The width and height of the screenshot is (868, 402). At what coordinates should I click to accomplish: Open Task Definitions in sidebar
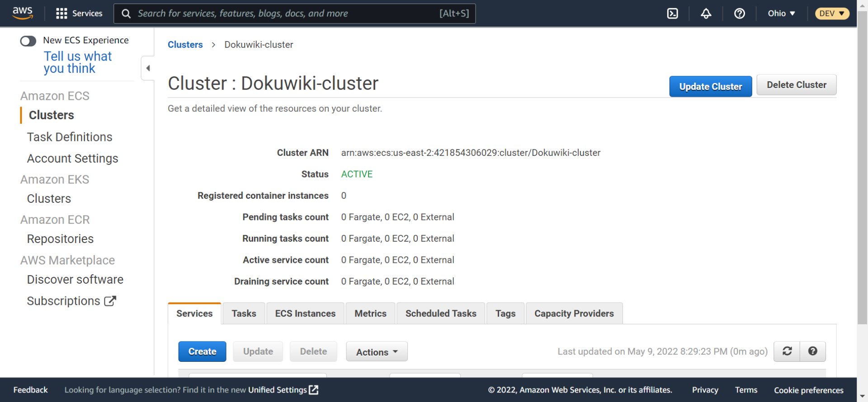pos(70,137)
